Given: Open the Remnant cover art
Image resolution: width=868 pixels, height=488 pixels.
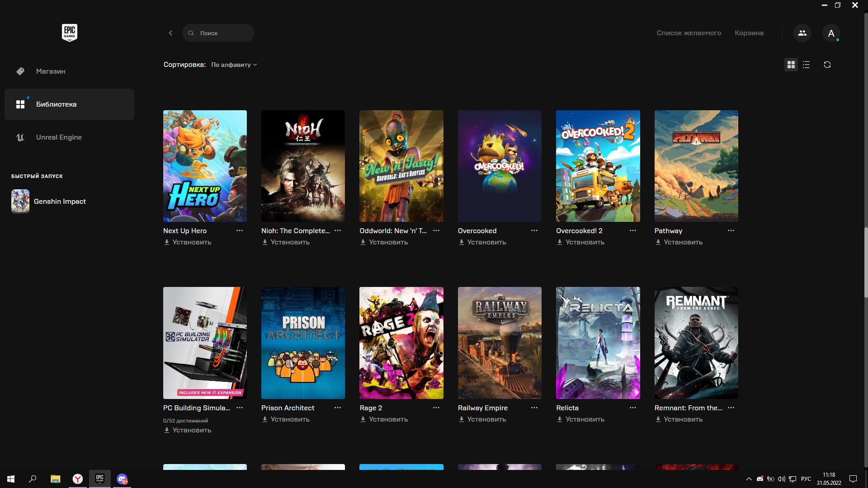Looking at the screenshot, I should pos(696,343).
